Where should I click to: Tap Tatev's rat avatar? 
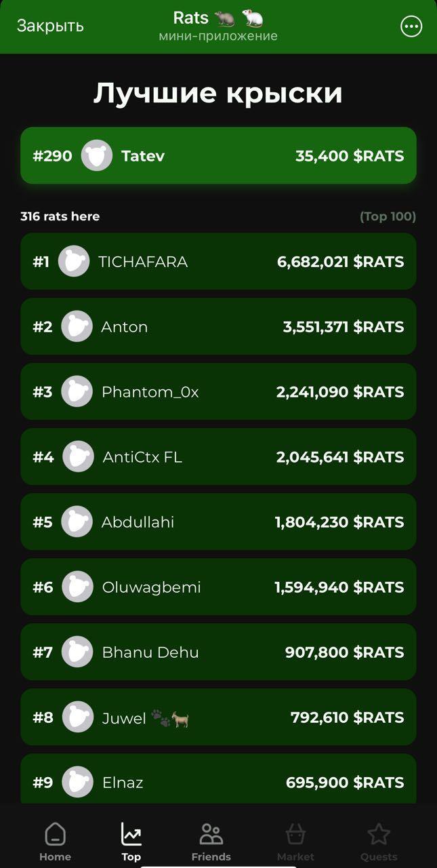tap(97, 156)
